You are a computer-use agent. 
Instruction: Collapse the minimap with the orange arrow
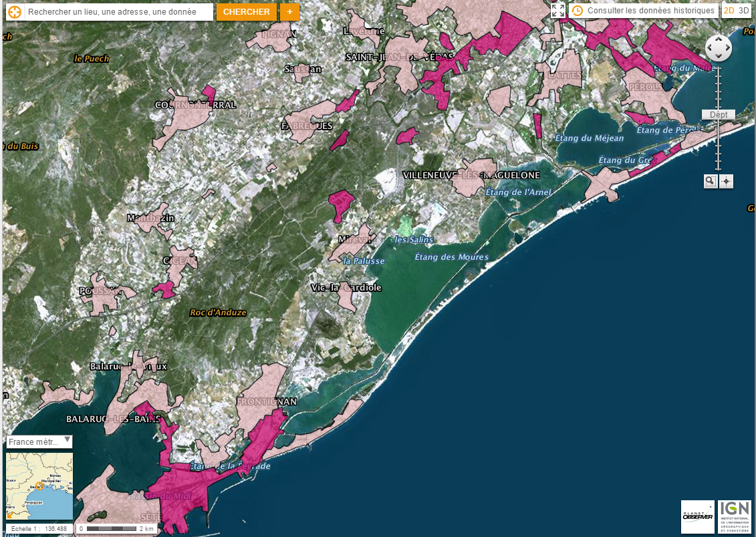point(11,515)
